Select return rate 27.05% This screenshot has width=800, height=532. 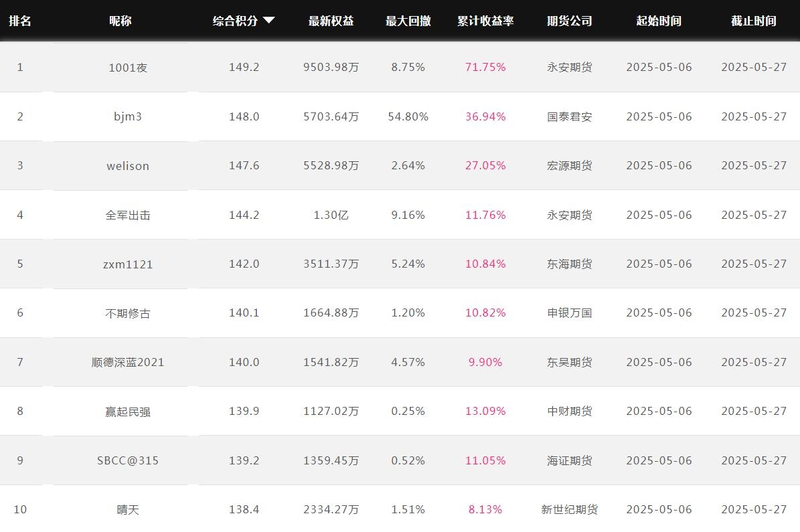(485, 166)
